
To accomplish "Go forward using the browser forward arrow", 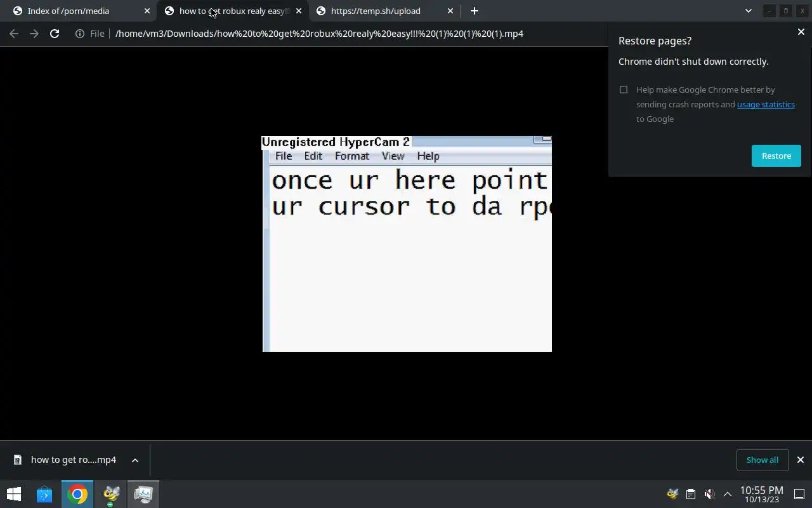I will click(34, 34).
